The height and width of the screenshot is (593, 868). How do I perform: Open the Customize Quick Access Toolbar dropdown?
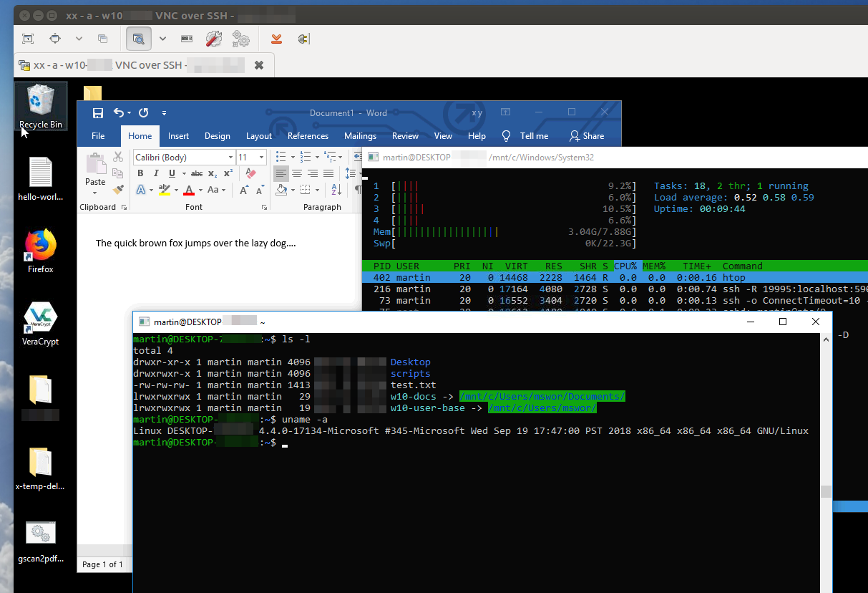[x=164, y=113]
